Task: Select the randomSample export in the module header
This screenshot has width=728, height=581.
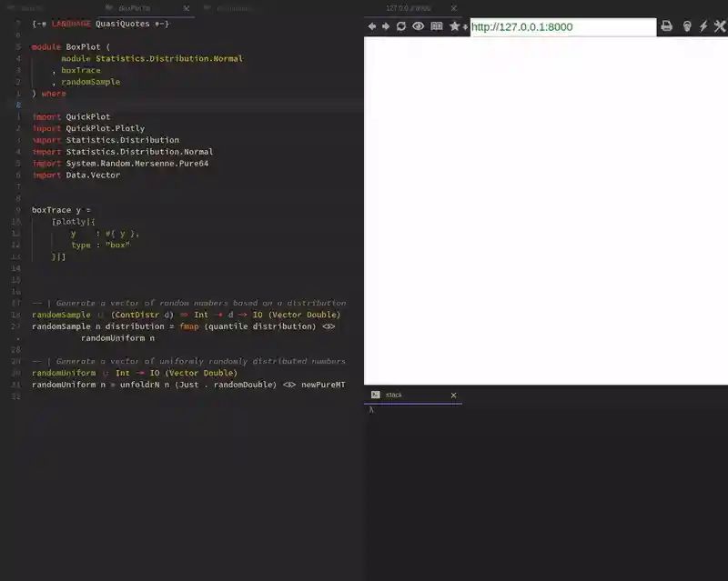Action: (x=91, y=81)
